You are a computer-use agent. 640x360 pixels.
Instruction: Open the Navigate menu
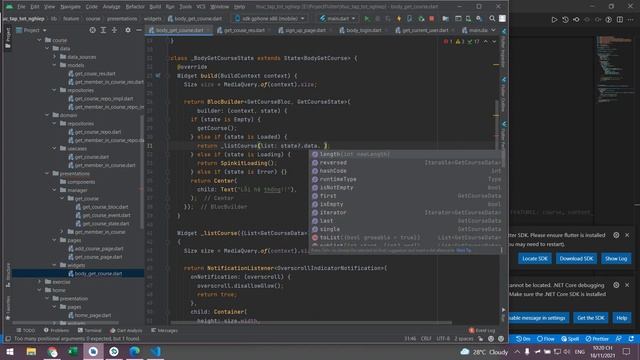[x=70, y=7]
